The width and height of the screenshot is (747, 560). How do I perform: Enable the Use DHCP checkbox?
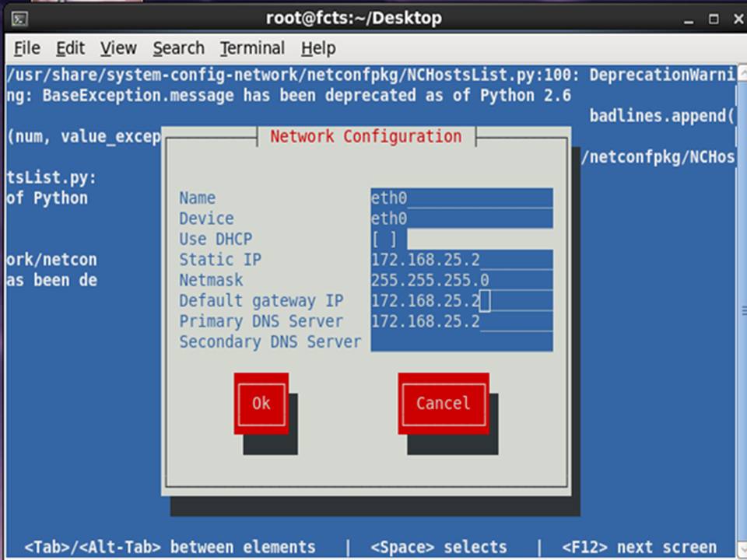(x=386, y=239)
